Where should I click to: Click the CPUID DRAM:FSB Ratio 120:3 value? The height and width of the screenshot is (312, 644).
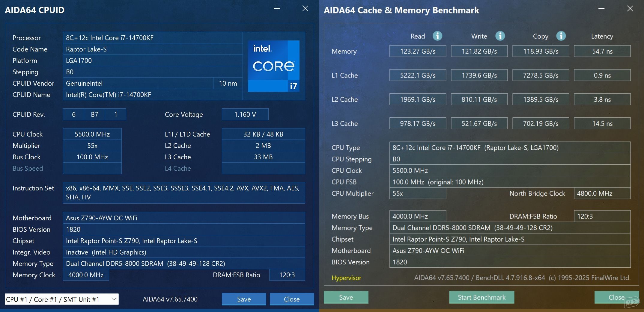tap(287, 275)
